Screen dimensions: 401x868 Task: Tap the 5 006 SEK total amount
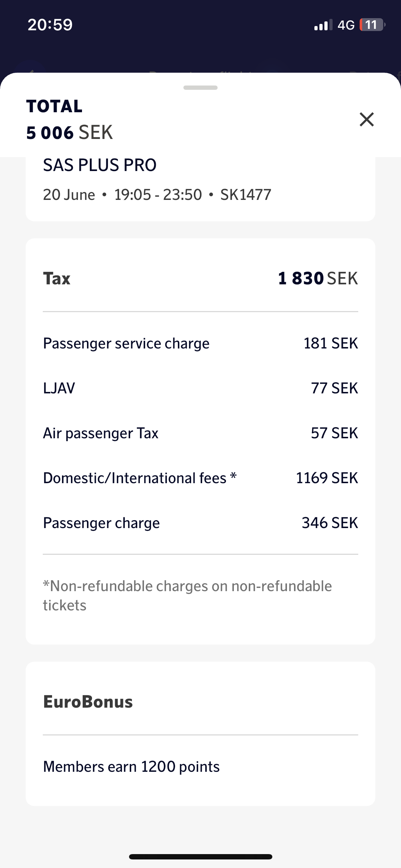[x=70, y=133]
